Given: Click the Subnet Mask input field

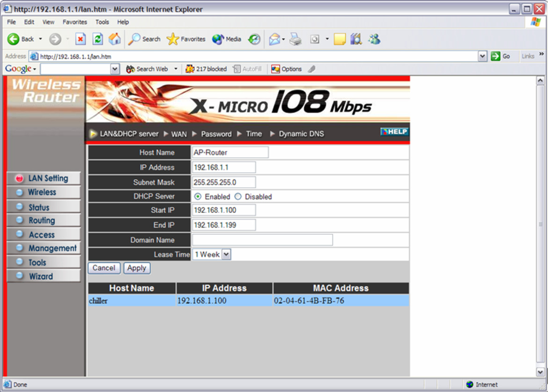Looking at the screenshot, I should click(x=224, y=182).
